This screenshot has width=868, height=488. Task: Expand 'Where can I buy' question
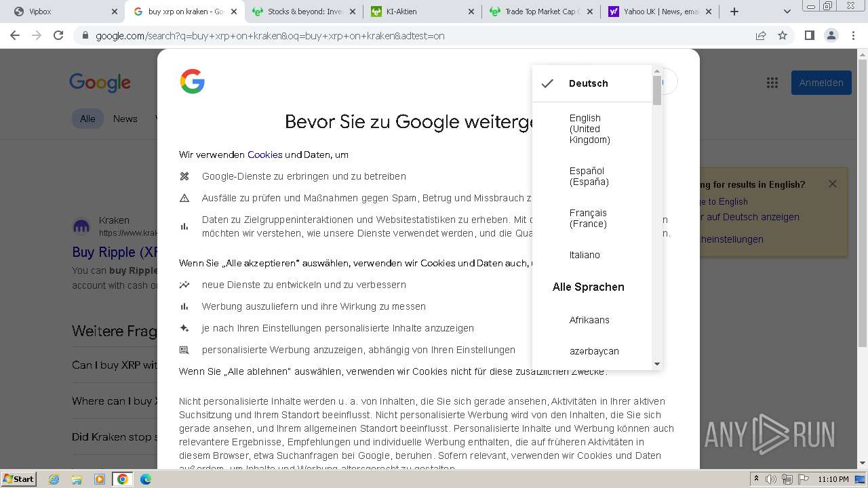click(115, 401)
